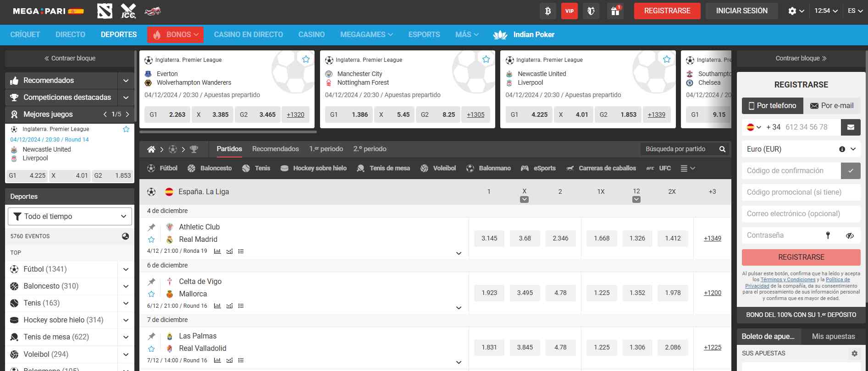Bet on 3.145 odds for Athletic Club
Screen dimensions: 868x371
click(x=489, y=239)
